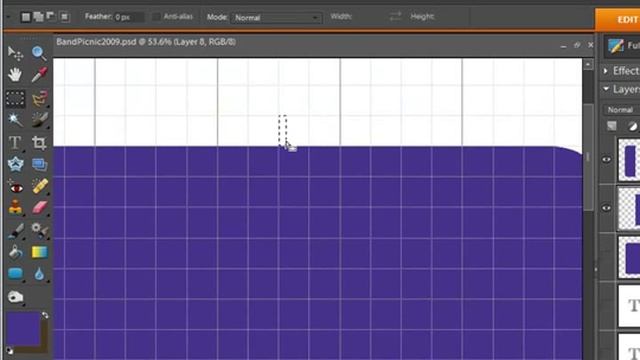Select the topmost purple layer thumbnail
640x360 pixels.
pyautogui.click(x=629, y=160)
